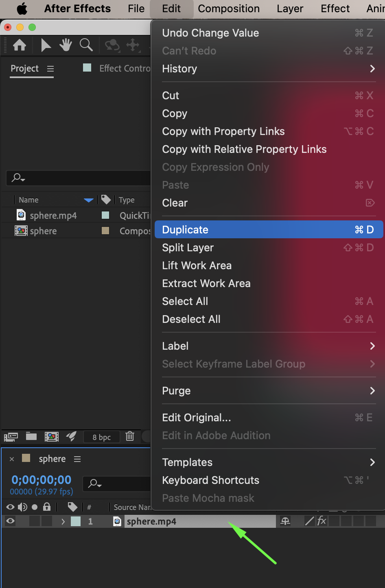
Task: Expand the sphere.mp4 layer properties
Action: tap(63, 521)
